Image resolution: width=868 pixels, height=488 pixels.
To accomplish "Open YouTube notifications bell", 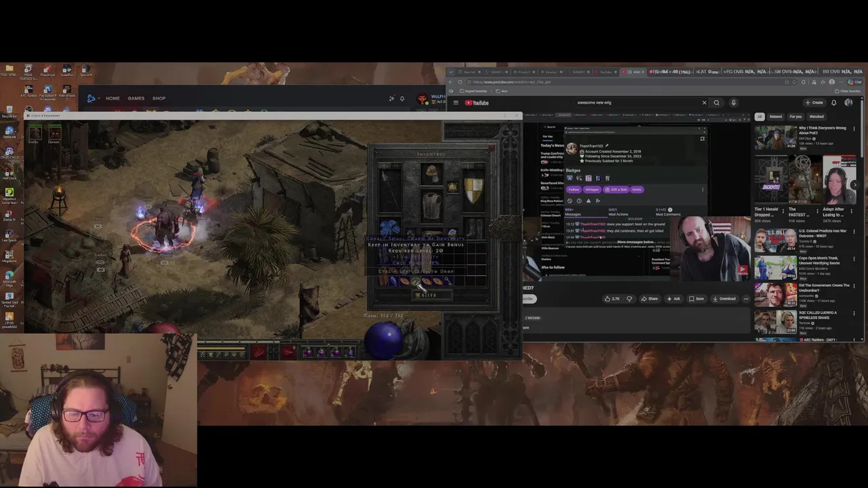I will (x=833, y=103).
